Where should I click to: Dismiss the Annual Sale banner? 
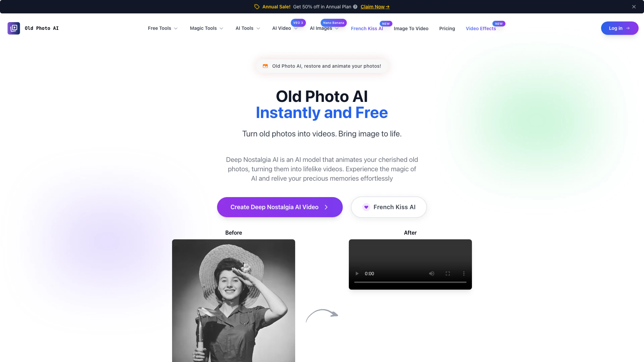pos(634,7)
